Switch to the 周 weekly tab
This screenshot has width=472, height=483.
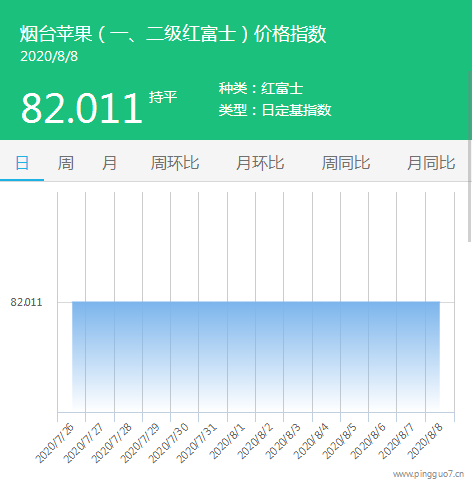point(66,163)
